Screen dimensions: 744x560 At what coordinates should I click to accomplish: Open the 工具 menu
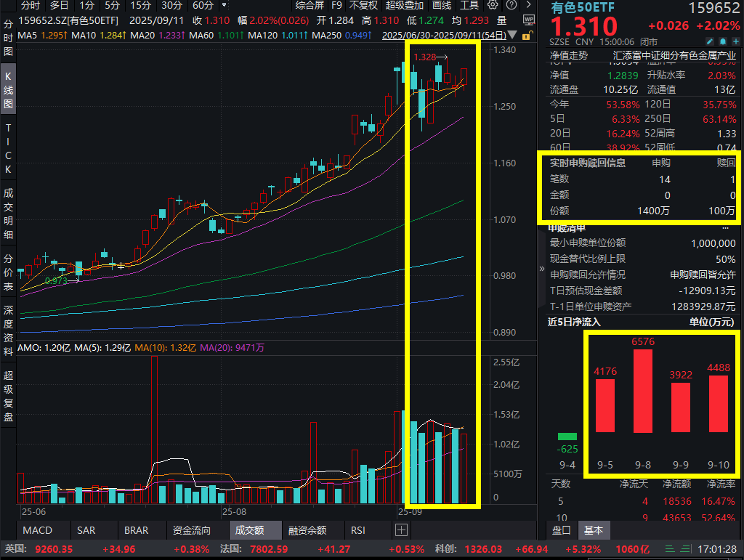(469, 6)
